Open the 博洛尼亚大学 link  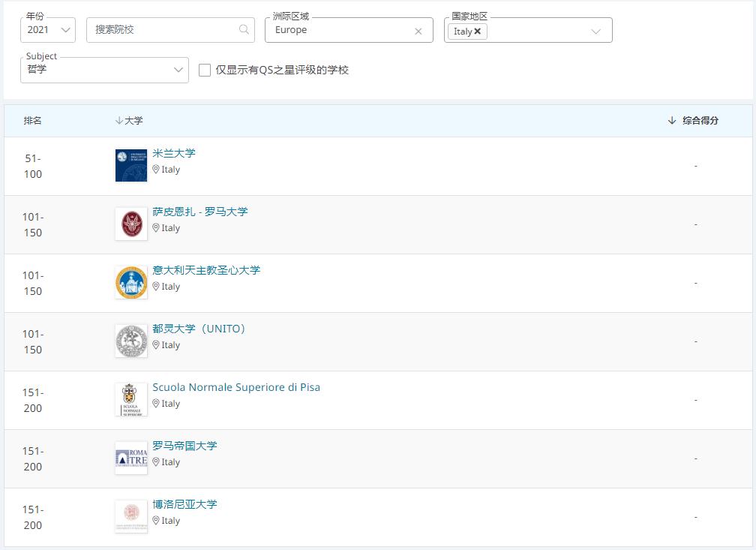(184, 504)
